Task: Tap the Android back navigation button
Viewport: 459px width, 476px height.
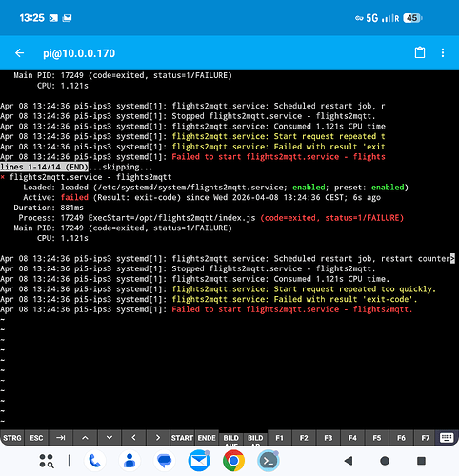Action: tap(349, 461)
